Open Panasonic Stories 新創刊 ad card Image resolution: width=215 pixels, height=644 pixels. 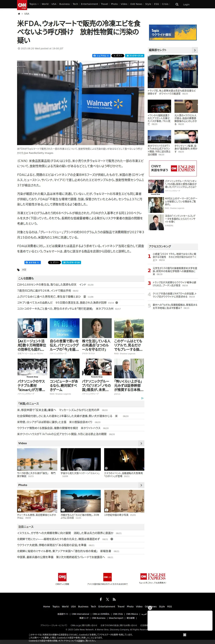pos(65,336)
